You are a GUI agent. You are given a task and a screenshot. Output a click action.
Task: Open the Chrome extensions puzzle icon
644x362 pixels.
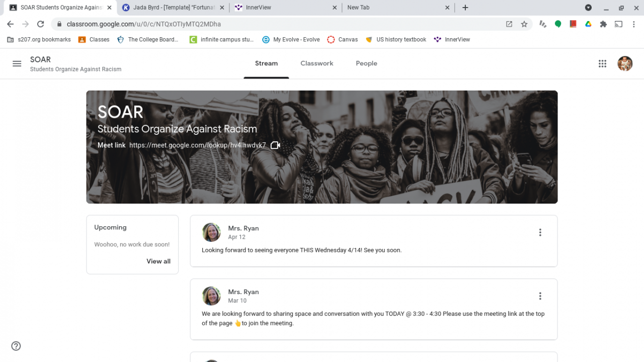[x=603, y=24]
